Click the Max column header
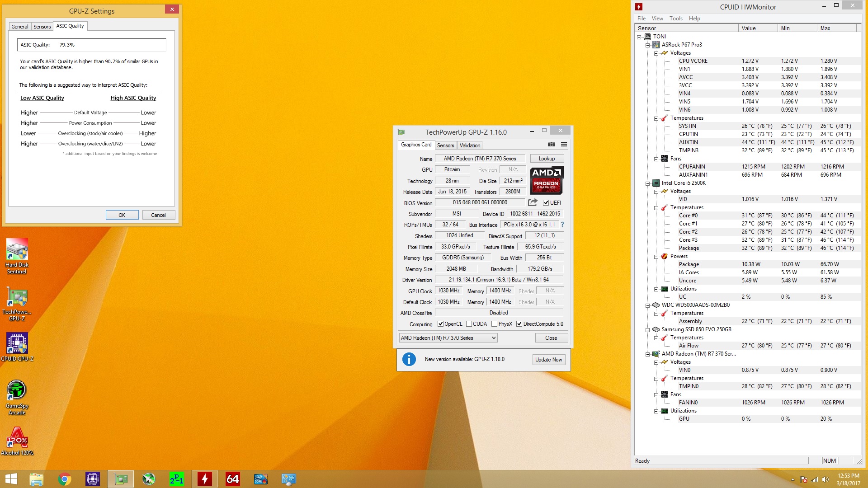 tap(836, 28)
